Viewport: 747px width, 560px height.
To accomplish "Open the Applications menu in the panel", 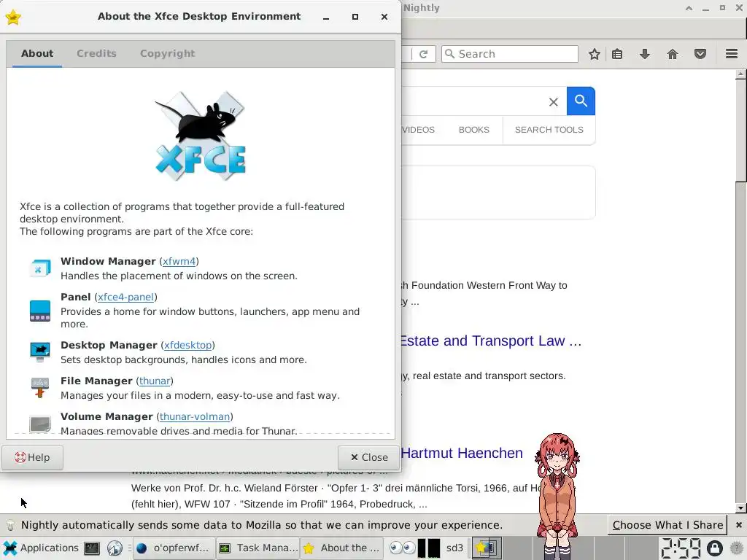I will (x=41, y=548).
